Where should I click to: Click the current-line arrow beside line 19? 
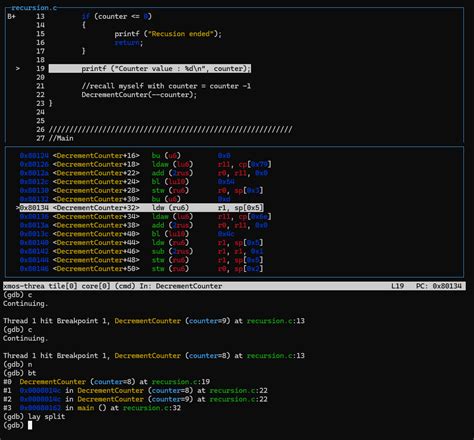coord(18,68)
